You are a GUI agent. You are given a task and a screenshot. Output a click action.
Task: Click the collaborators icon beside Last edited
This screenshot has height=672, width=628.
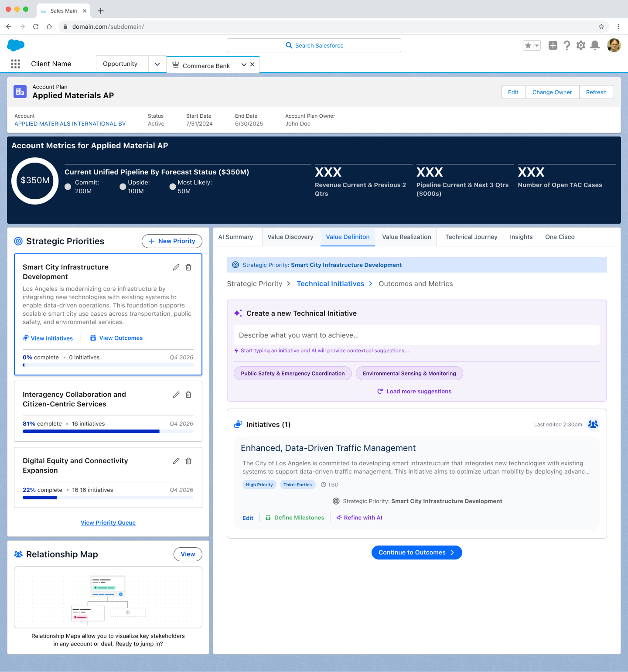(593, 424)
